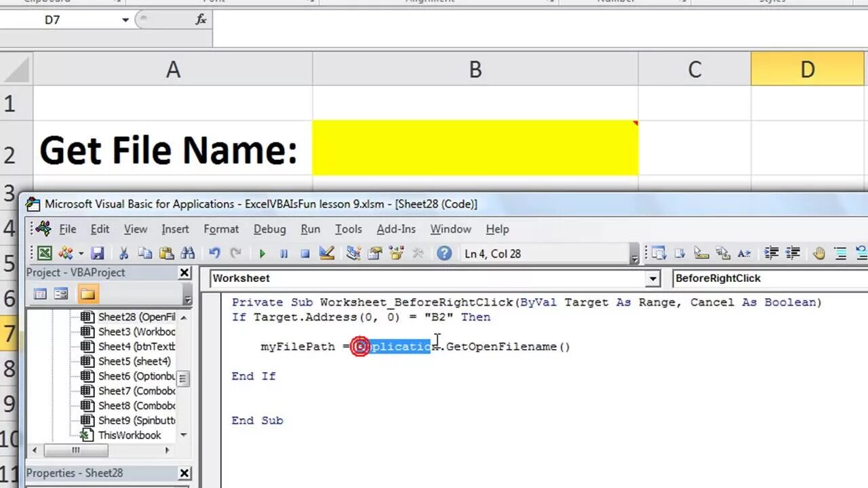Click the Break pause button
The width and height of the screenshot is (868, 488).
pos(283,253)
